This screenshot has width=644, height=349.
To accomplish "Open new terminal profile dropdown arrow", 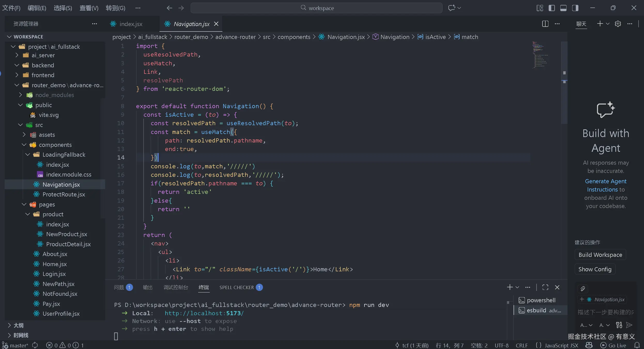I will [517, 287].
